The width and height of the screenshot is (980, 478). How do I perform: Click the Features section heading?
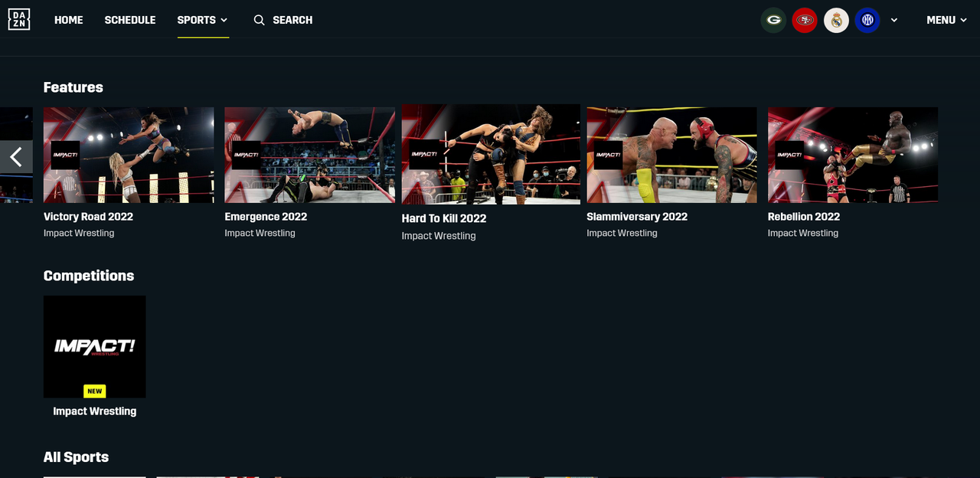[73, 87]
